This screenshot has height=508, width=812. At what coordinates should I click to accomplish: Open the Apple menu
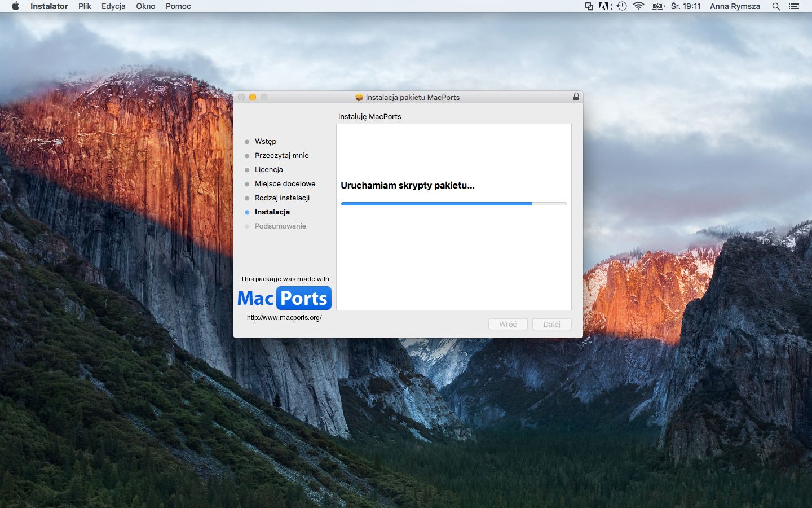click(x=15, y=6)
